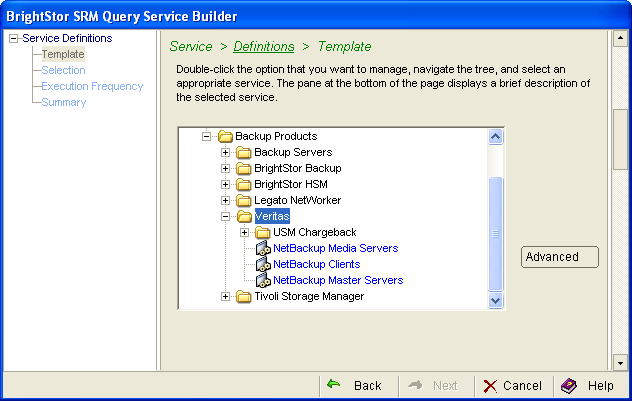
Task: Select the Legato NetWorker label
Action: click(297, 200)
